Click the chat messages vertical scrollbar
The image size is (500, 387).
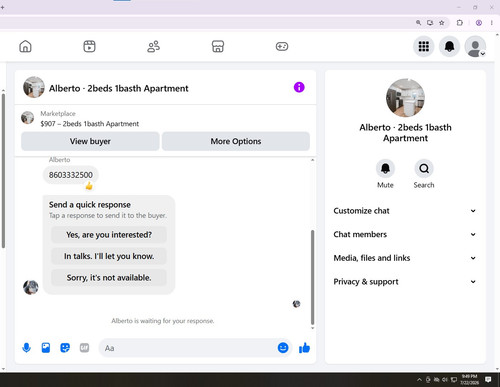312,277
